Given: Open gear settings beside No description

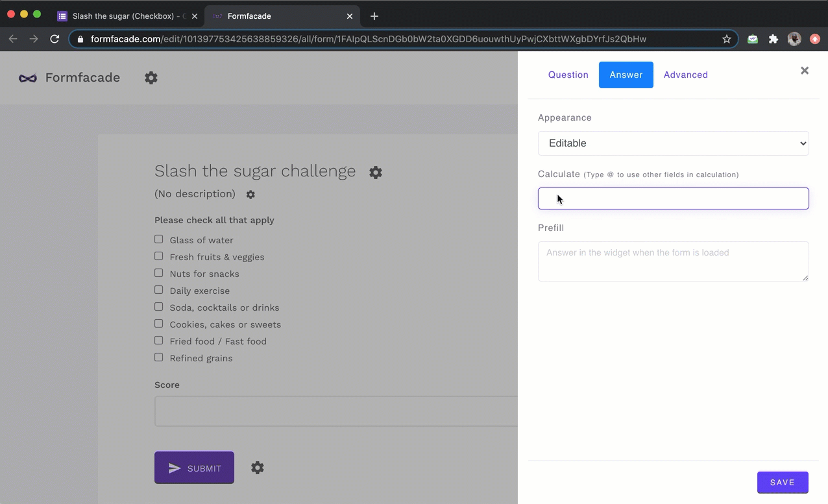Looking at the screenshot, I should pos(250,195).
